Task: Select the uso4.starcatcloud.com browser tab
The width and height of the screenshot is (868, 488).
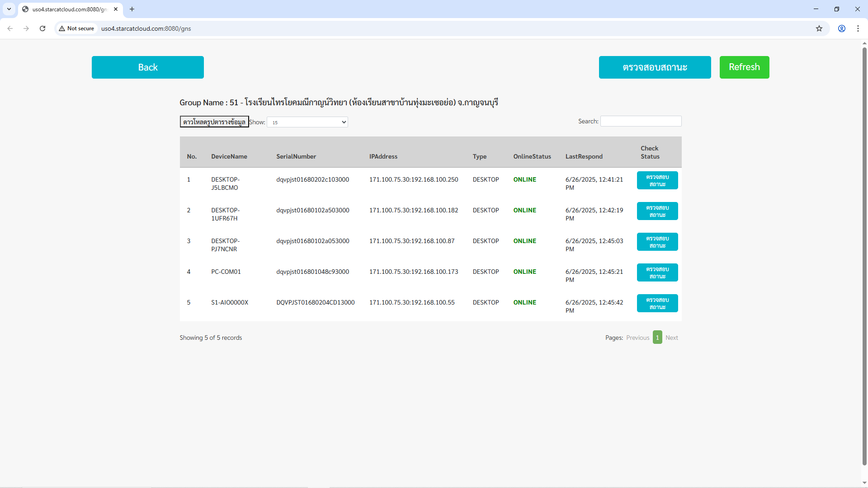Action: tap(70, 9)
